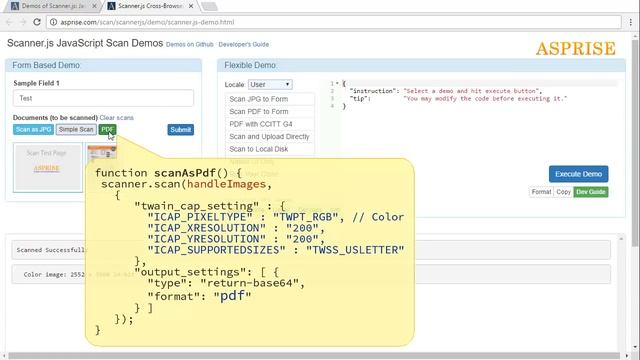Open the green Dev Guide button
640x360 pixels.
591,192
